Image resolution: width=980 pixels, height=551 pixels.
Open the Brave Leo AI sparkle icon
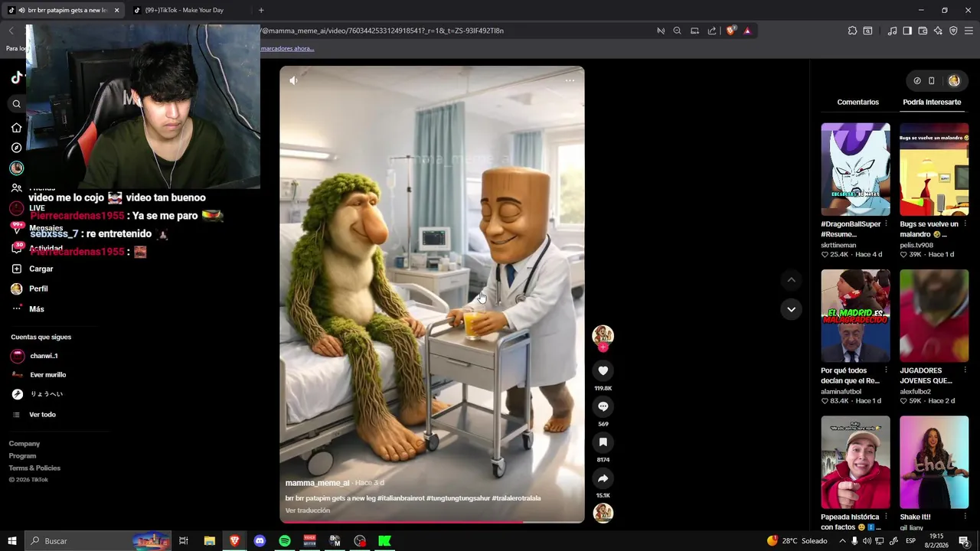pos(938,31)
